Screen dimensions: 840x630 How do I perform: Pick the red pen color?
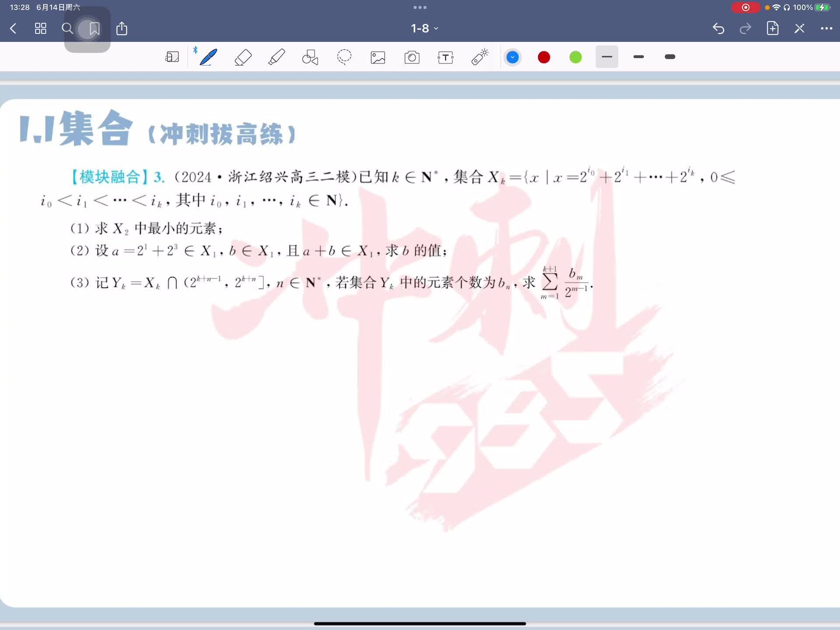[544, 57]
